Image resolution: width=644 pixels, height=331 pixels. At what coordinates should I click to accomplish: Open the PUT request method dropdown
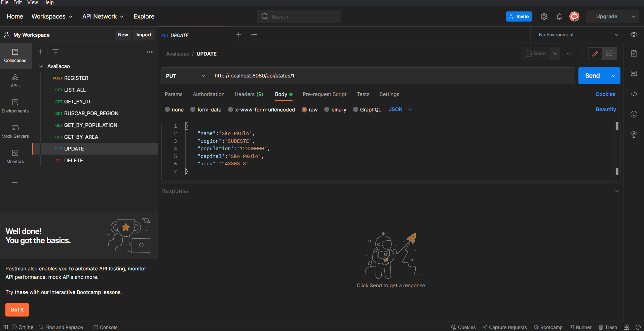coord(185,76)
